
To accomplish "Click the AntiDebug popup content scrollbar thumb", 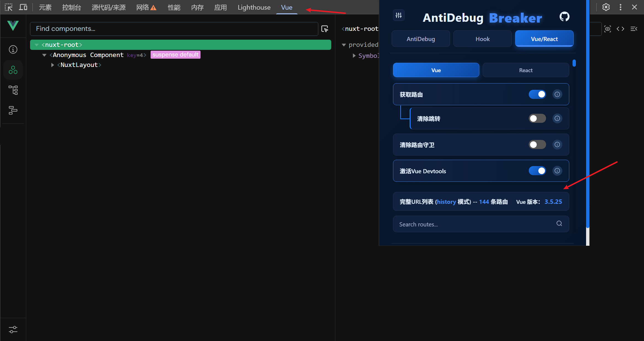I will [574, 63].
